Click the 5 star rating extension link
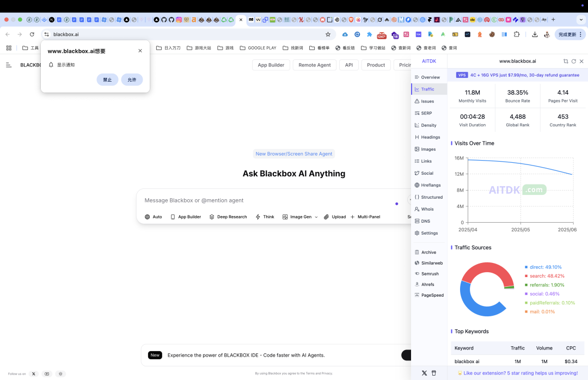This screenshot has width=588, height=380. tap(518, 373)
